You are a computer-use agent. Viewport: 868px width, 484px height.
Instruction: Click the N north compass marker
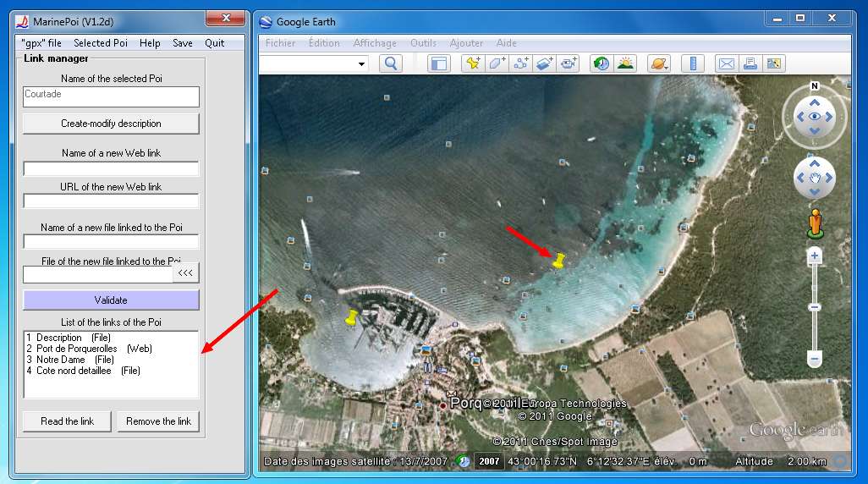(815, 85)
